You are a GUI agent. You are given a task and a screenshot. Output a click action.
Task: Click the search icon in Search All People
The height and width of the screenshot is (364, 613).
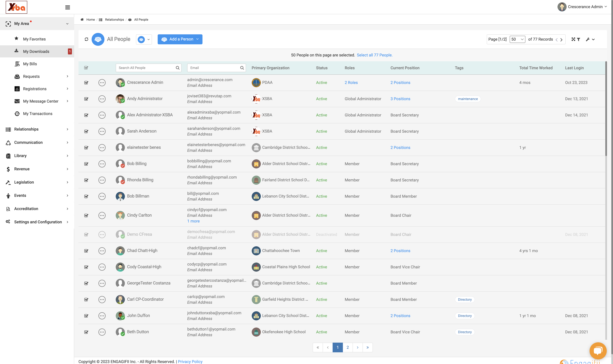[178, 68]
